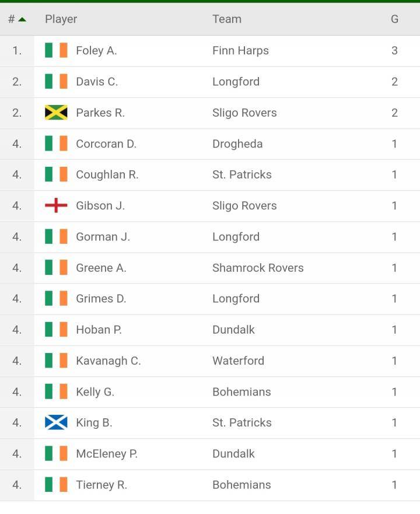
Task: Select player Kavanagh C.
Action: coord(108,361)
